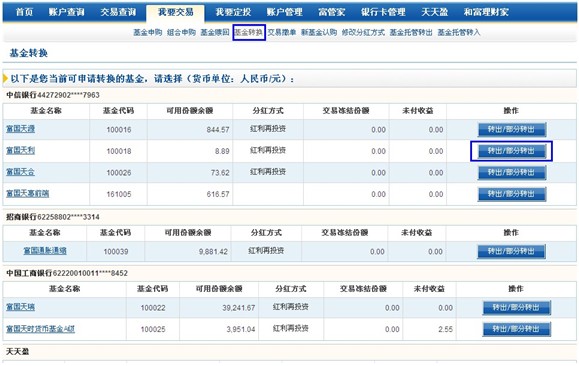Image resolution: width=579 pixels, height=366 pixels.
Task: Go to the 银行卡管理 tab
Action: pos(383,12)
